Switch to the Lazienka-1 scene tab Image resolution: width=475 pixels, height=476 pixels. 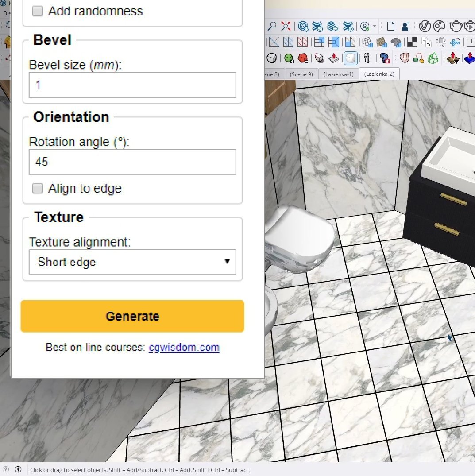(338, 74)
